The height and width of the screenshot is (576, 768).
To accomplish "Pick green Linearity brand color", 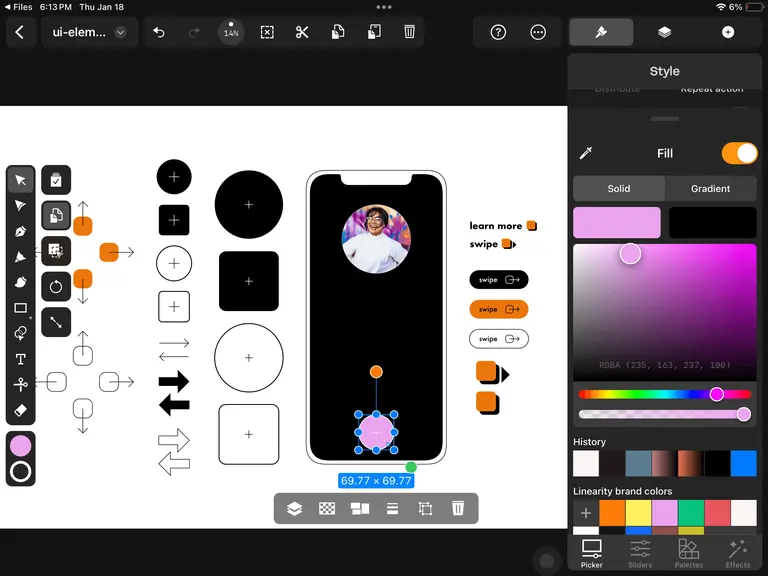I will click(x=691, y=513).
